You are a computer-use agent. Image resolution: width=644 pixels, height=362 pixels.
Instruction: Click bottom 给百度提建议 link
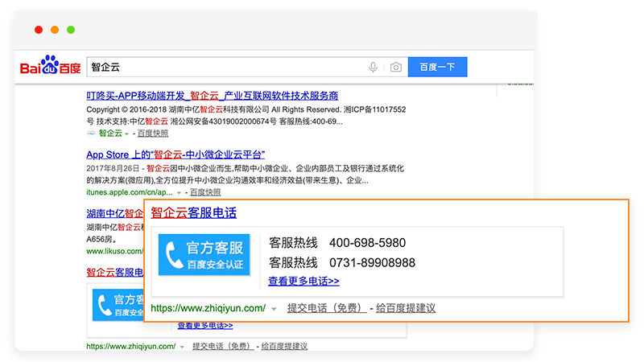pyautogui.click(x=284, y=347)
